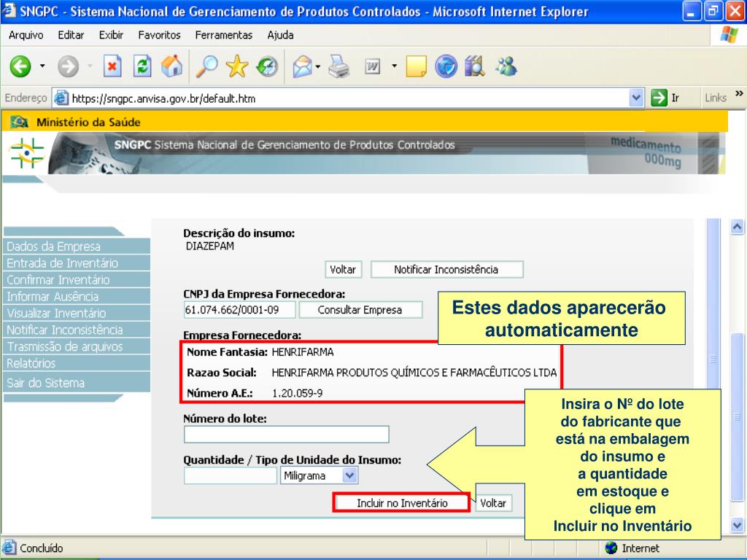Go to the Home page icon
The height and width of the screenshot is (560, 747).
(x=171, y=66)
